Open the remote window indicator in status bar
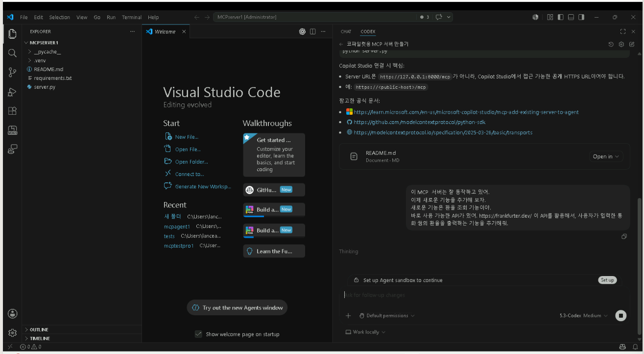The image size is (644, 354). click(10, 347)
